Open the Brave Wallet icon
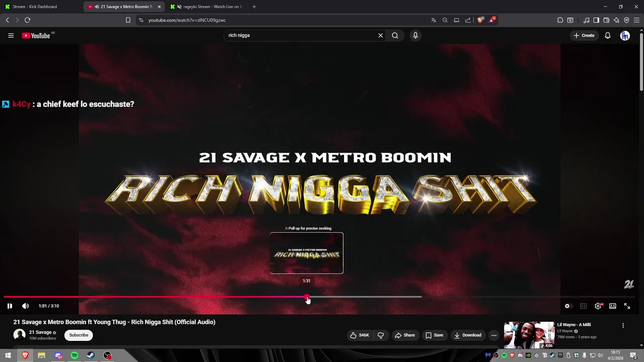Viewport: 644px width, 362px height. (606, 20)
